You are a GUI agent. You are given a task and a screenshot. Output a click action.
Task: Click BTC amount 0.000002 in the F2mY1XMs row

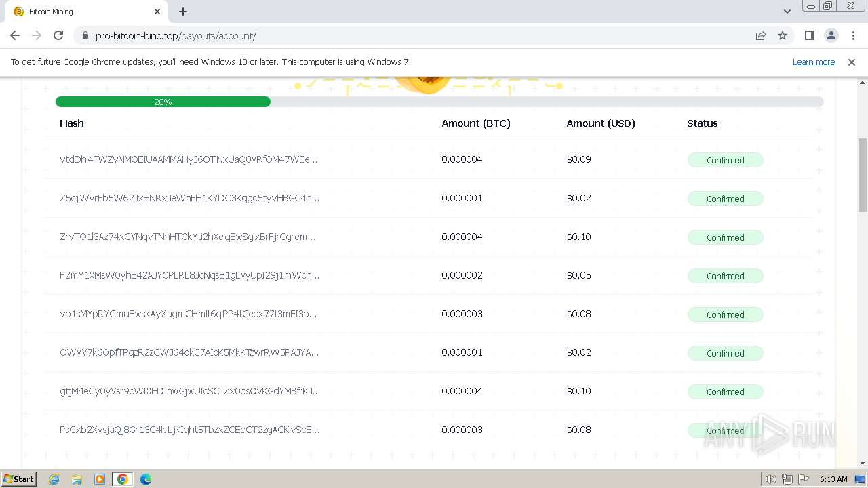(x=462, y=275)
